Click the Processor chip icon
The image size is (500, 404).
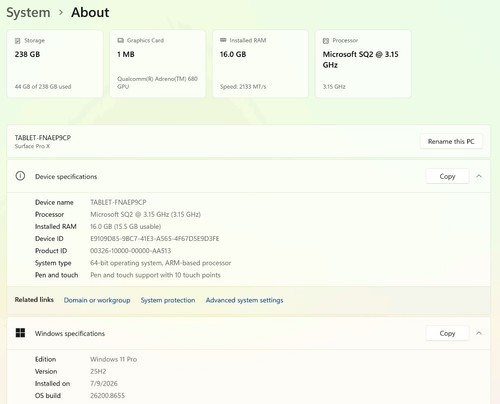click(x=326, y=41)
